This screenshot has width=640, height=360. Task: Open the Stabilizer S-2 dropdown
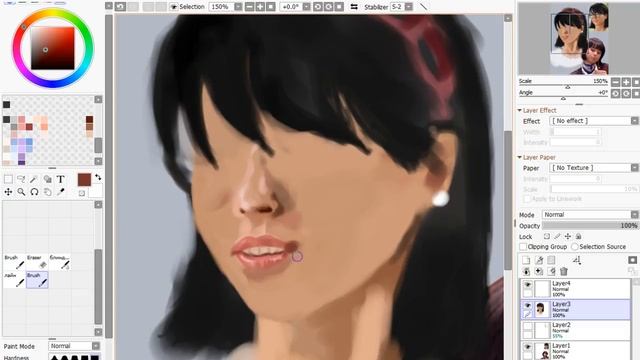coord(409,7)
